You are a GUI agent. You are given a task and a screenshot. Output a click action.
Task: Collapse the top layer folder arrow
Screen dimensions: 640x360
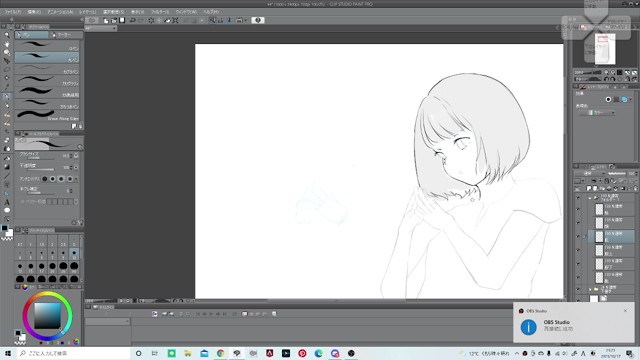590,198
